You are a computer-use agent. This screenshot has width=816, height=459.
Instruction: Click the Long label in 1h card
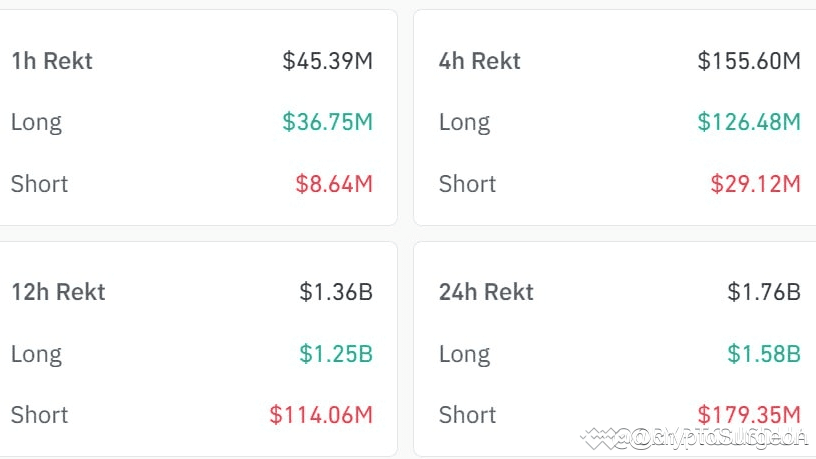(36, 123)
